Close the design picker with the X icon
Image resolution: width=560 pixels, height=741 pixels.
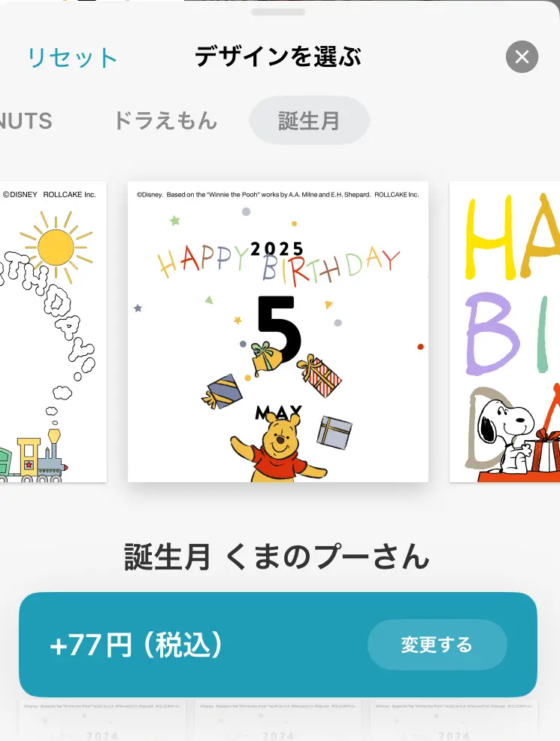pyautogui.click(x=522, y=56)
